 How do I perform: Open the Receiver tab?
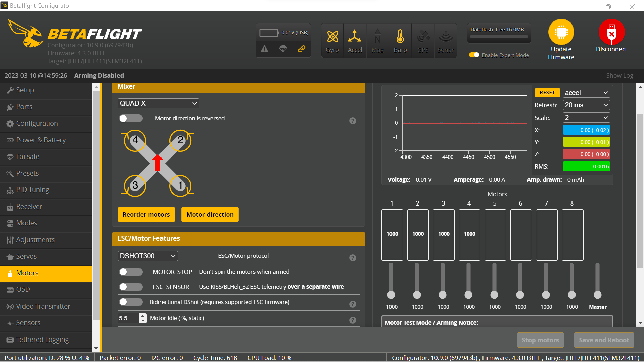click(46, 207)
